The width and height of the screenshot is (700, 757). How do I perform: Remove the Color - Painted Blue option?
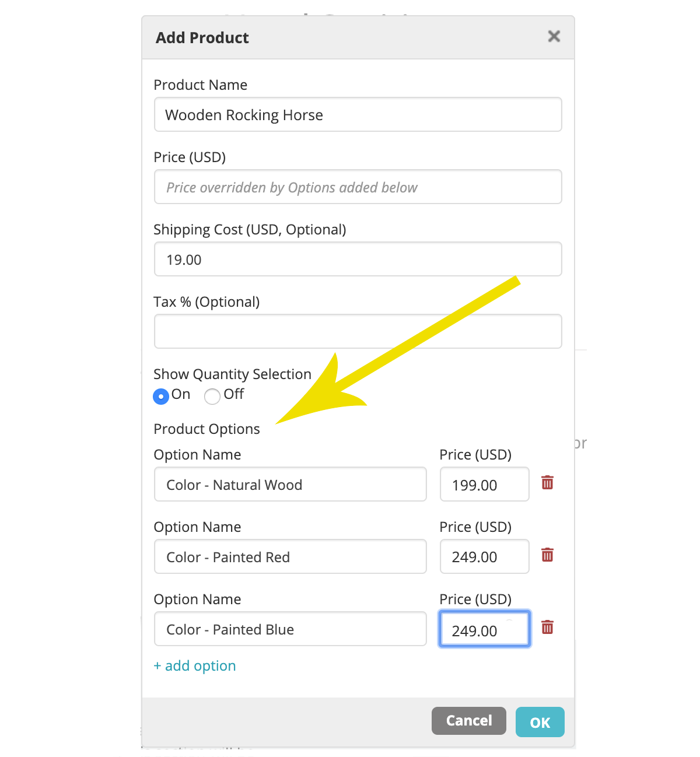click(x=547, y=628)
